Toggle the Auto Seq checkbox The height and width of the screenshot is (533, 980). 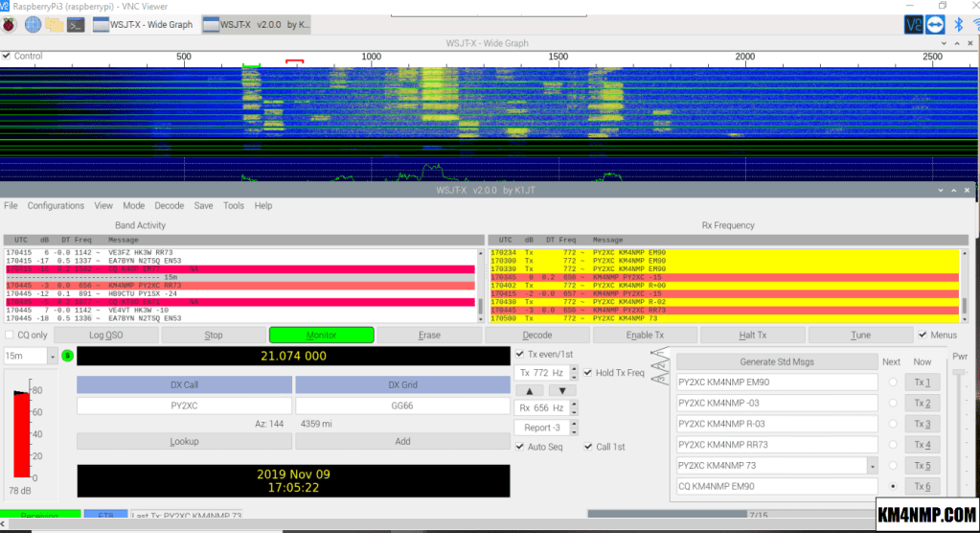(x=520, y=447)
